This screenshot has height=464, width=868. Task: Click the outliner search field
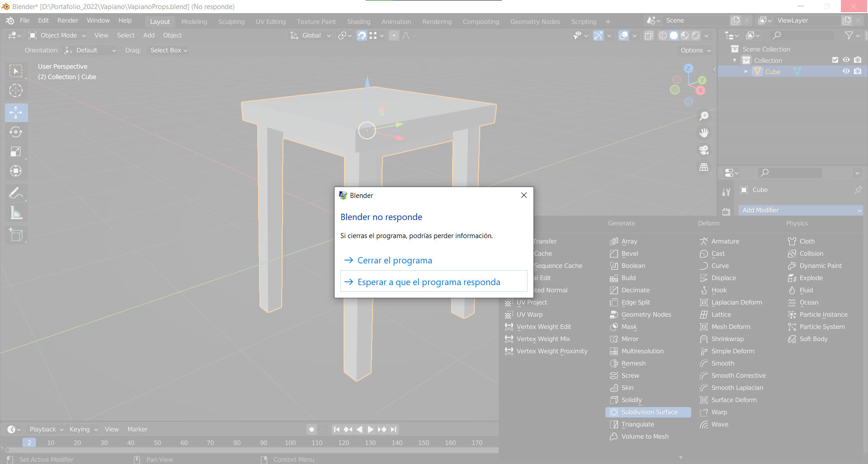802,35
